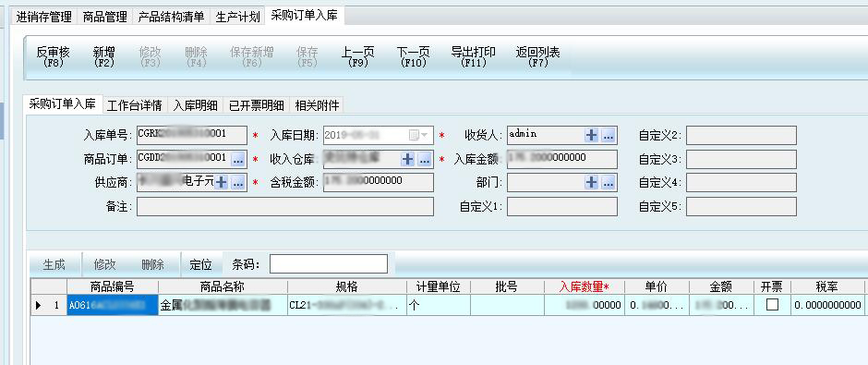Screen dimensions: 868x365
Task: Expand the 入库日期 date dropdown arrow
Action: pos(424,135)
